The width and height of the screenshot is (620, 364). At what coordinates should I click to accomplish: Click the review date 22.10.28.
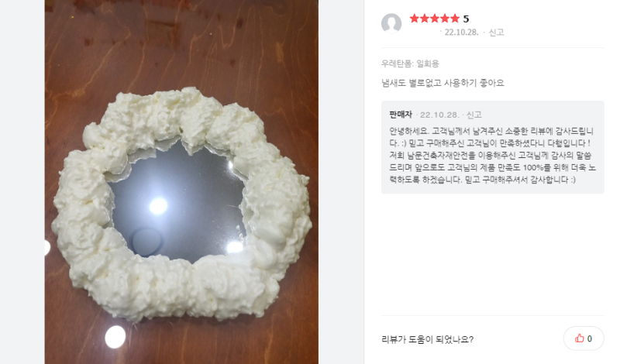tap(461, 33)
